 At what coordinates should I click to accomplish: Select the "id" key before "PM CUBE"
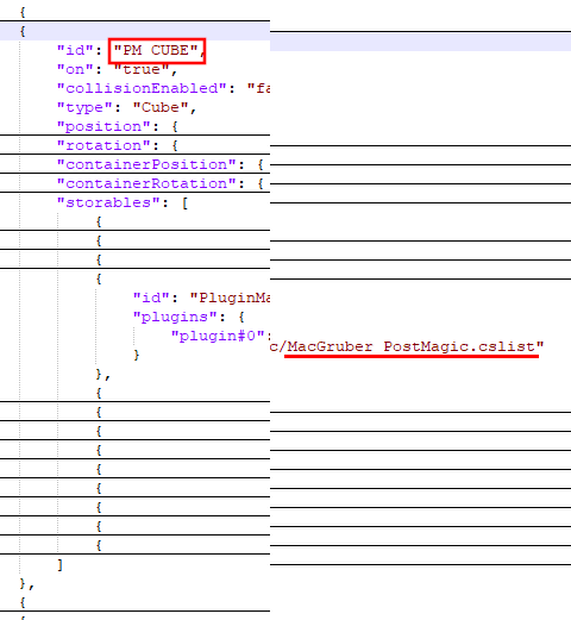(x=76, y=50)
